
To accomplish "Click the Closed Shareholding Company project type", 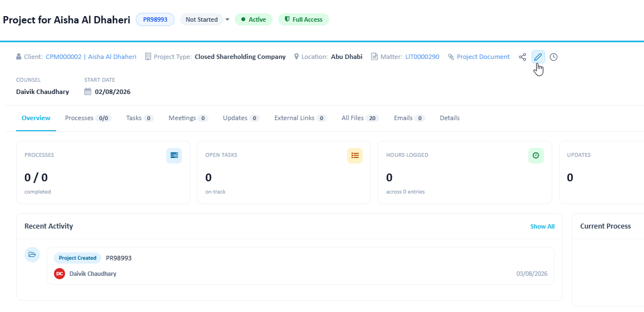I will (x=240, y=57).
